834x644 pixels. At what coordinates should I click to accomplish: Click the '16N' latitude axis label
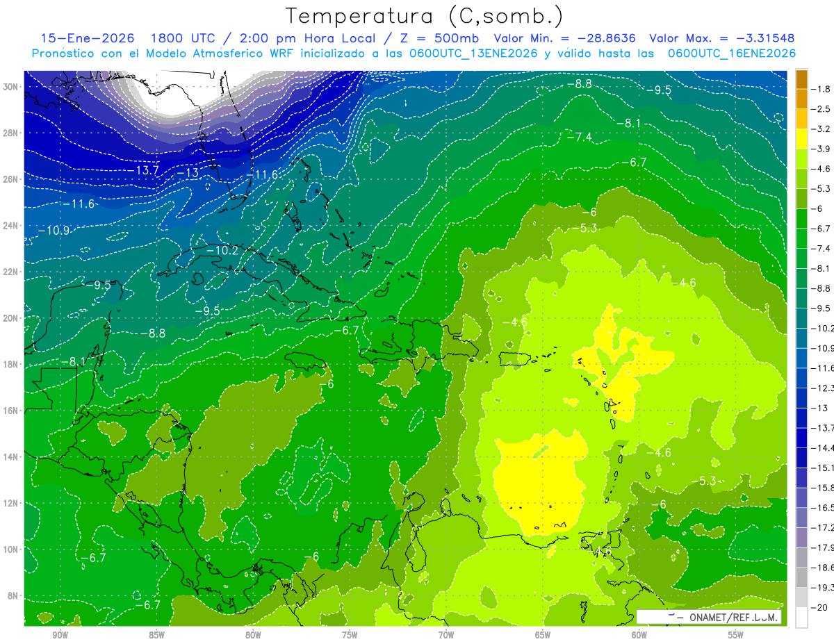point(11,410)
